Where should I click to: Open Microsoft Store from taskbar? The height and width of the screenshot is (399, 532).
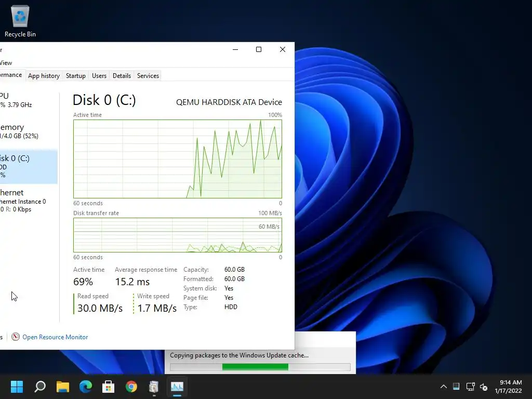tap(108, 387)
